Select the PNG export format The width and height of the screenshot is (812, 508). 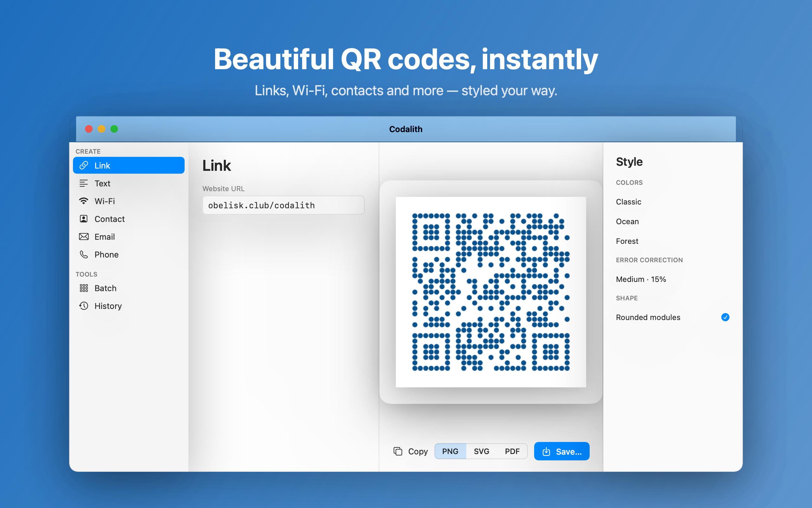[x=450, y=451]
